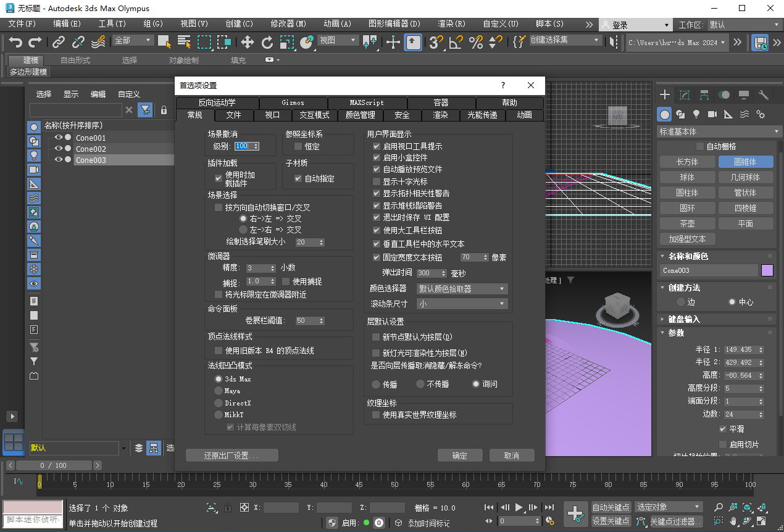Open the Modify panel icon
This screenshot has height=532, width=784.
[685, 95]
